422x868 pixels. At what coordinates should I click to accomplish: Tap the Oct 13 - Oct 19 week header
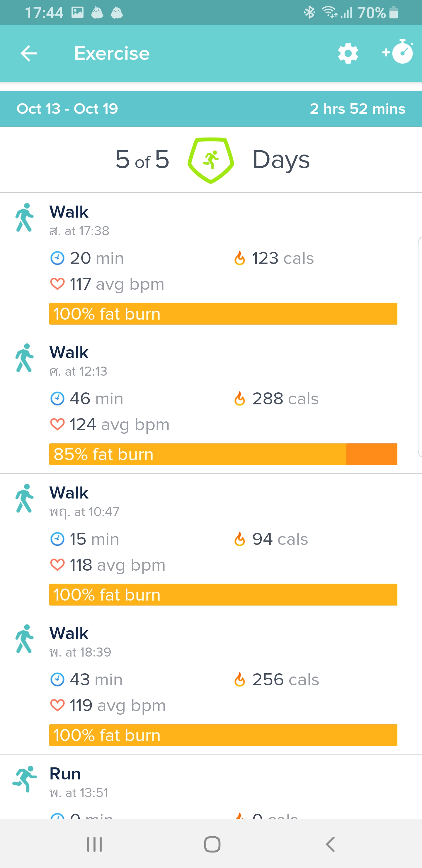[67, 108]
